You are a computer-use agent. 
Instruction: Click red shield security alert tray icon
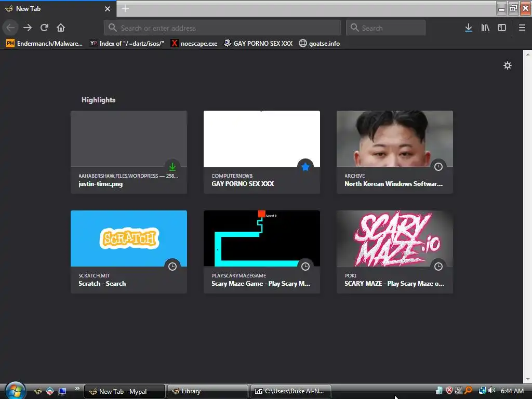(449, 391)
